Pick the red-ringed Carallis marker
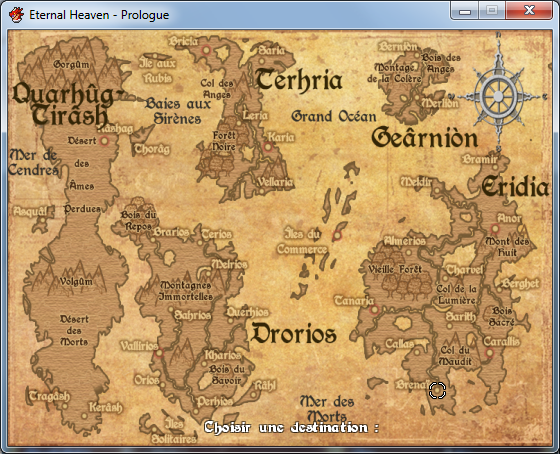Screen dimensions: 560x454 pyautogui.click(x=489, y=353)
